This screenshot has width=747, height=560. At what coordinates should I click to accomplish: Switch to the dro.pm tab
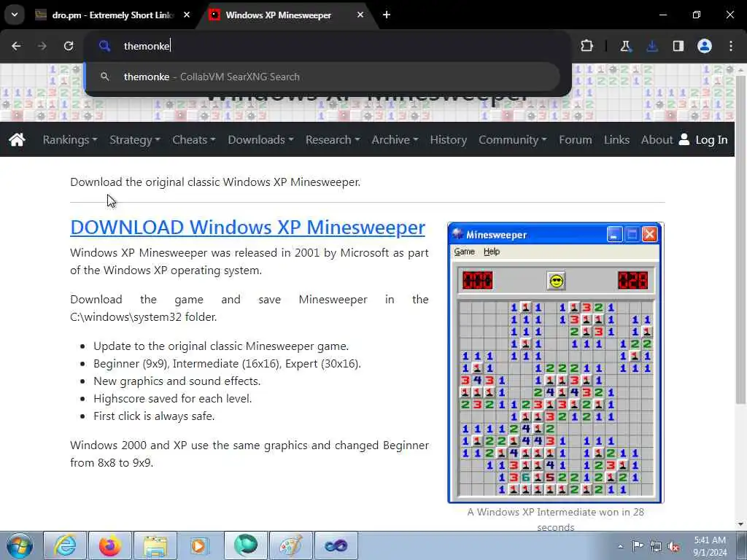click(112, 15)
